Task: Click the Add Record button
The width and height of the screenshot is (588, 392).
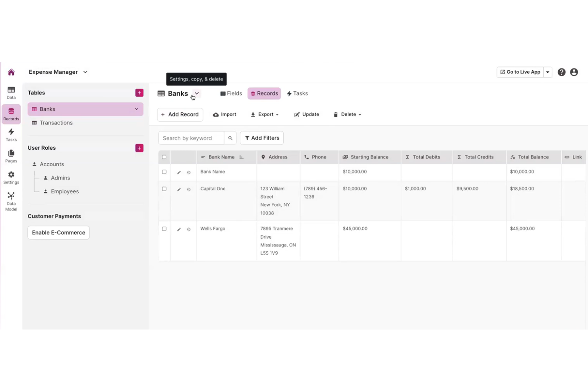Action: coord(180,114)
